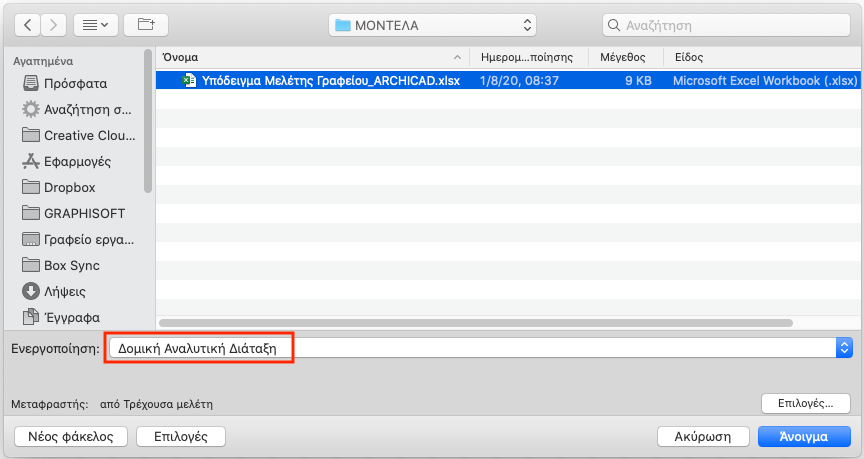Click the Excel file icon in the list
Viewport: 864px width, 459px height.
click(x=189, y=80)
